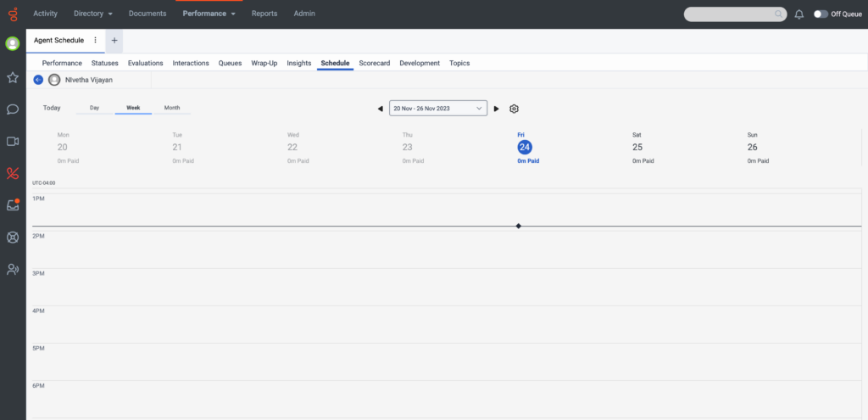This screenshot has width=868, height=420.
Task: Switch to the Evaluations tab
Action: [x=146, y=63]
